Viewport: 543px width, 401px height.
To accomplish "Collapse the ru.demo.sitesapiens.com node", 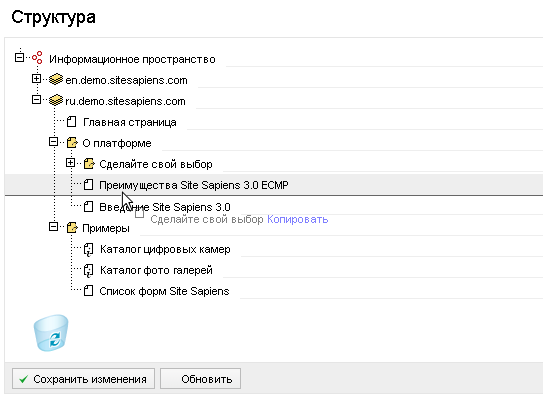I will pos(36,100).
